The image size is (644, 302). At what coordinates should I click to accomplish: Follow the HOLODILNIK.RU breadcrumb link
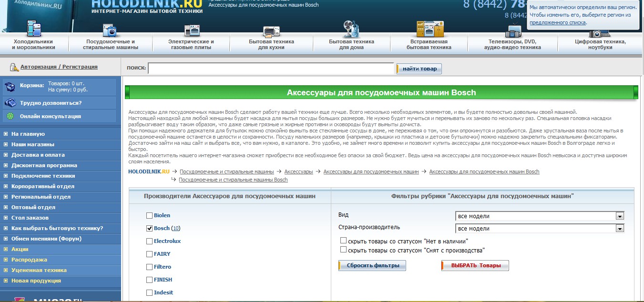pos(149,171)
